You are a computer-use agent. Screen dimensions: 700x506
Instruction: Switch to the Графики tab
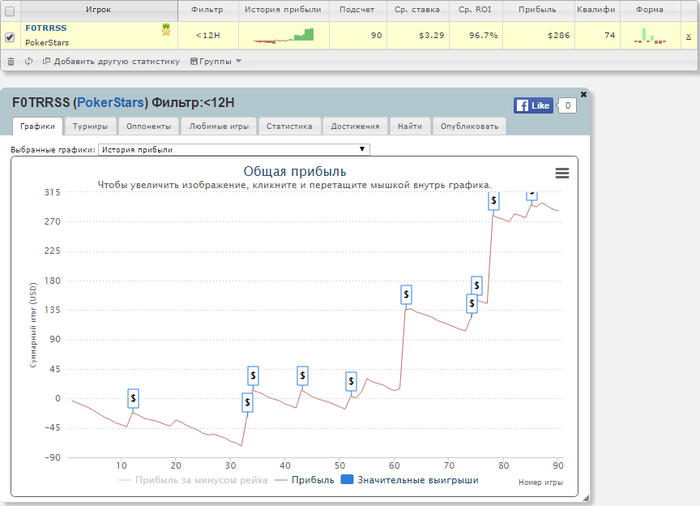pos(38,126)
